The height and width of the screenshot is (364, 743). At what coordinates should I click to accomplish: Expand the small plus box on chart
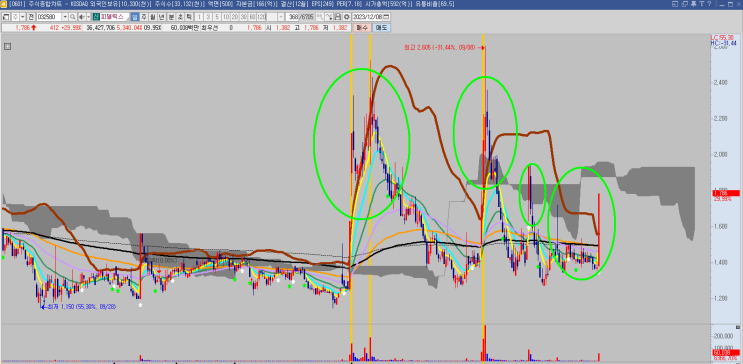tap(7, 46)
